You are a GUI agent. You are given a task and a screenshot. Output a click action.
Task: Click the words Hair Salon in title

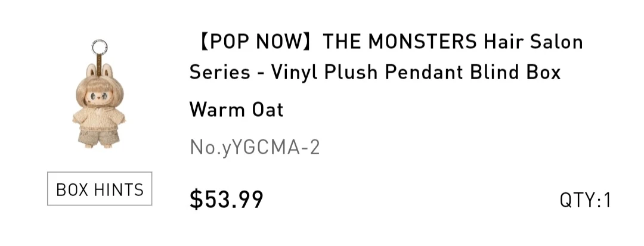(533, 42)
